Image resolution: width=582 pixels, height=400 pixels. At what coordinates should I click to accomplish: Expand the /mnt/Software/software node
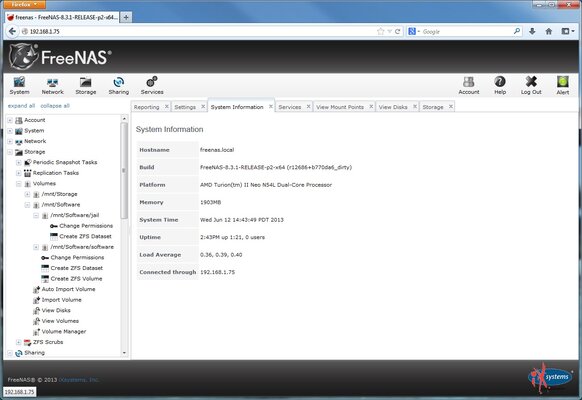pyautogui.click(x=36, y=247)
